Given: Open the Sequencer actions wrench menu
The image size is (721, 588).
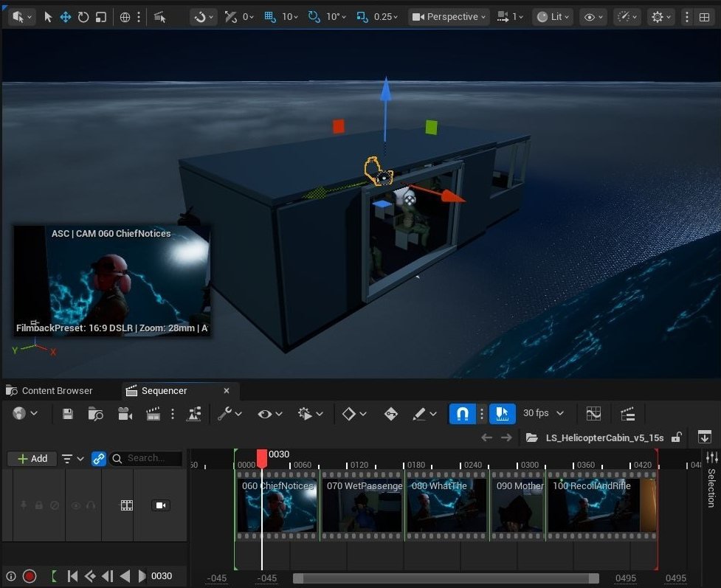Looking at the screenshot, I should click(230, 414).
